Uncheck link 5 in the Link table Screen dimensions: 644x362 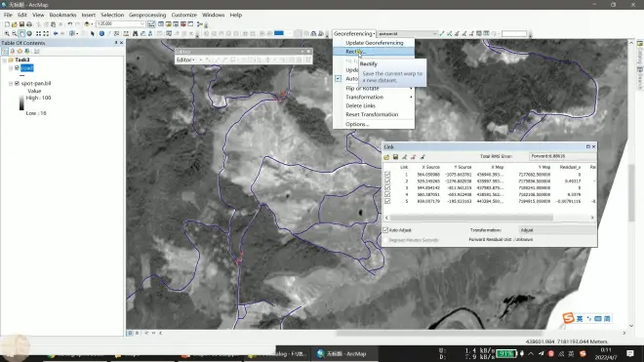pos(387,201)
